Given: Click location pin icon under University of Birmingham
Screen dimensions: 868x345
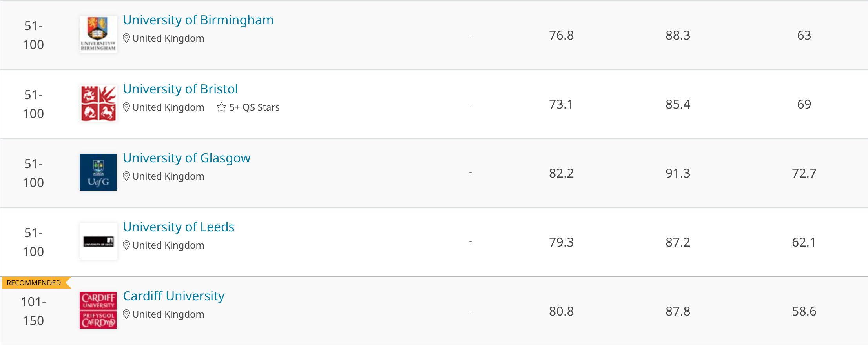Looking at the screenshot, I should point(126,38).
